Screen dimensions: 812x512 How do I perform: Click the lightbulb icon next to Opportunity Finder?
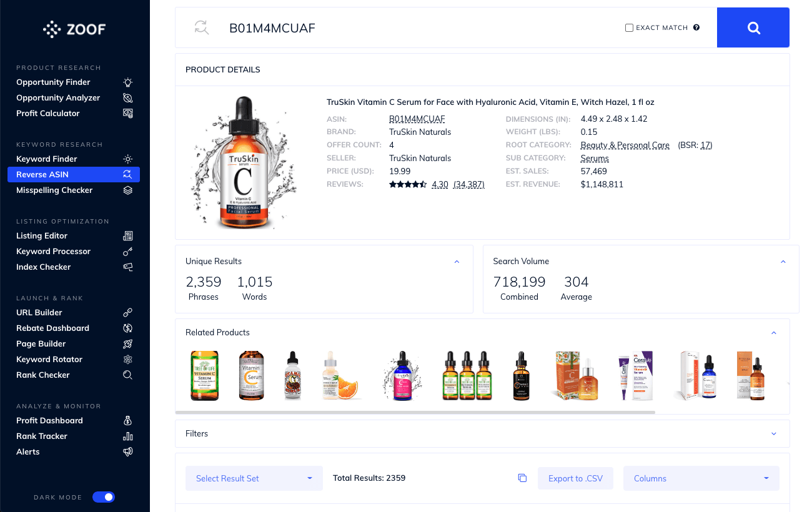(128, 82)
